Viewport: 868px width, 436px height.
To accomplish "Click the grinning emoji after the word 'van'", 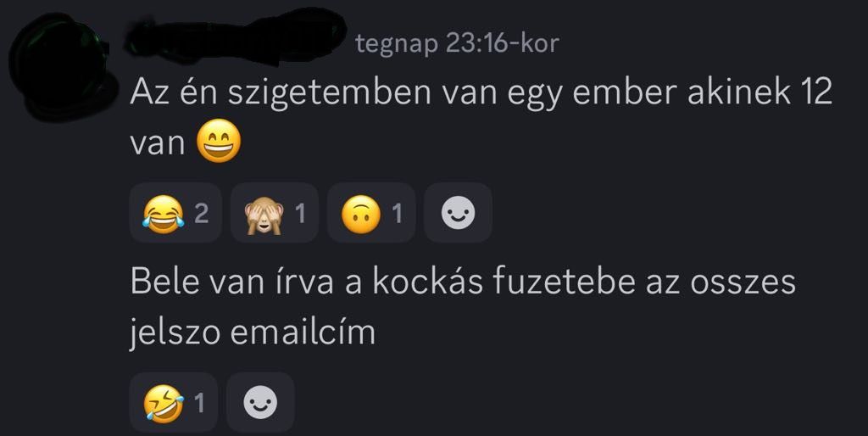I will coord(220,141).
